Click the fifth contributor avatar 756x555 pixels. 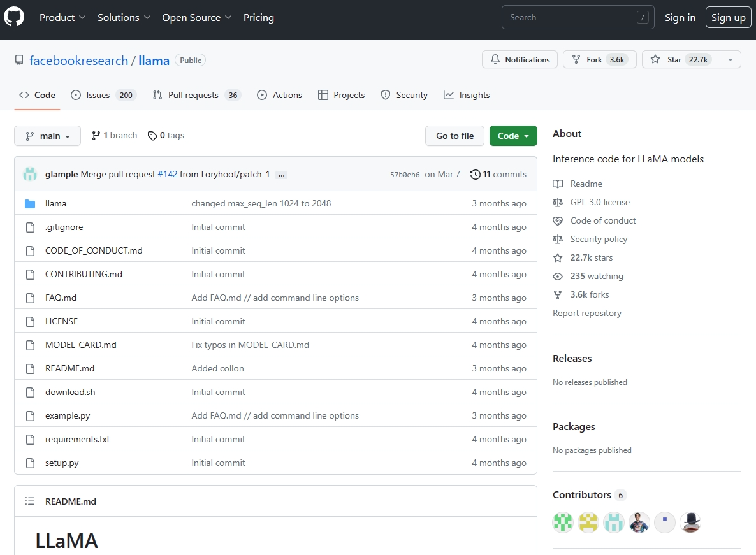[664, 522]
